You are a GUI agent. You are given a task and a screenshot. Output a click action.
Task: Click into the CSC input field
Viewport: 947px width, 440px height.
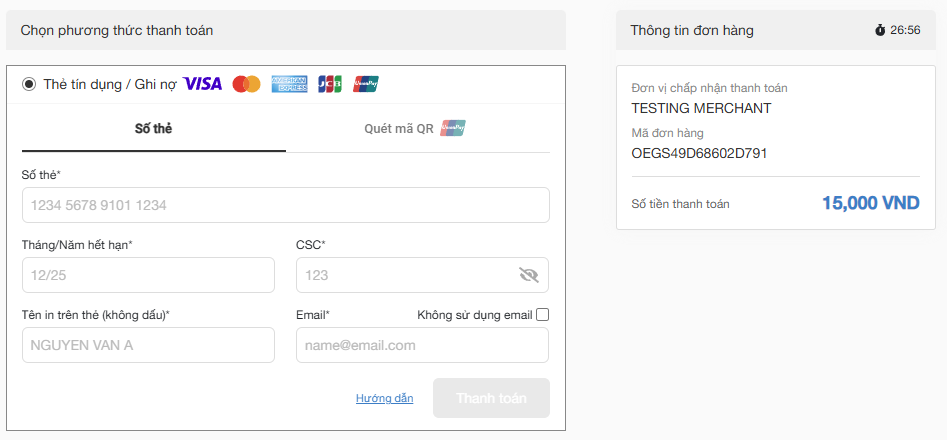point(405,275)
